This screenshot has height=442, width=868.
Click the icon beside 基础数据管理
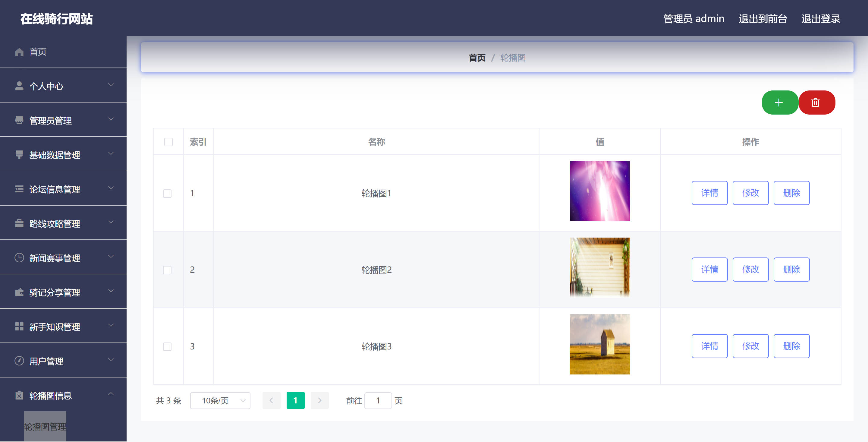(19, 155)
